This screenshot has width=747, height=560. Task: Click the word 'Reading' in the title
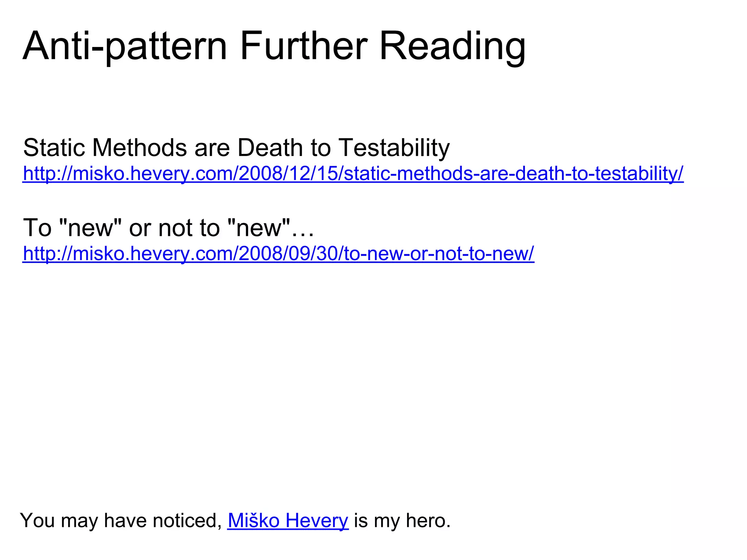(x=452, y=46)
